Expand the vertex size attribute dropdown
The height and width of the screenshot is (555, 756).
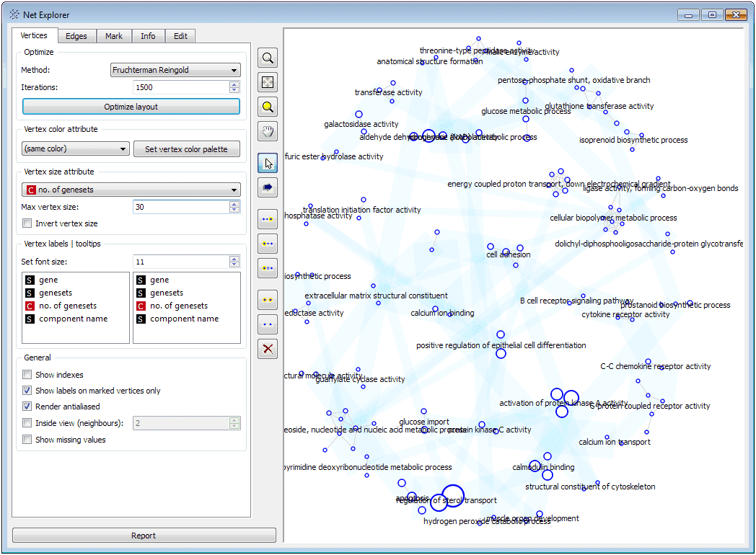coord(131,189)
